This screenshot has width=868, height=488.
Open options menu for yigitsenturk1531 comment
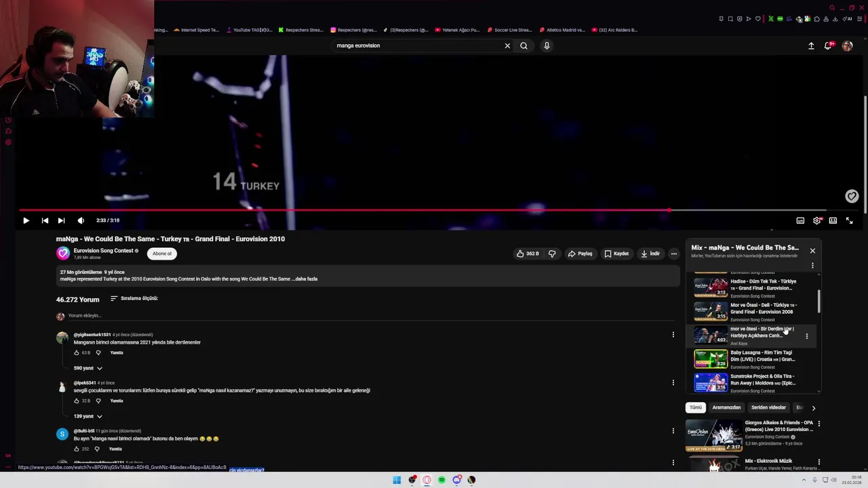click(673, 334)
